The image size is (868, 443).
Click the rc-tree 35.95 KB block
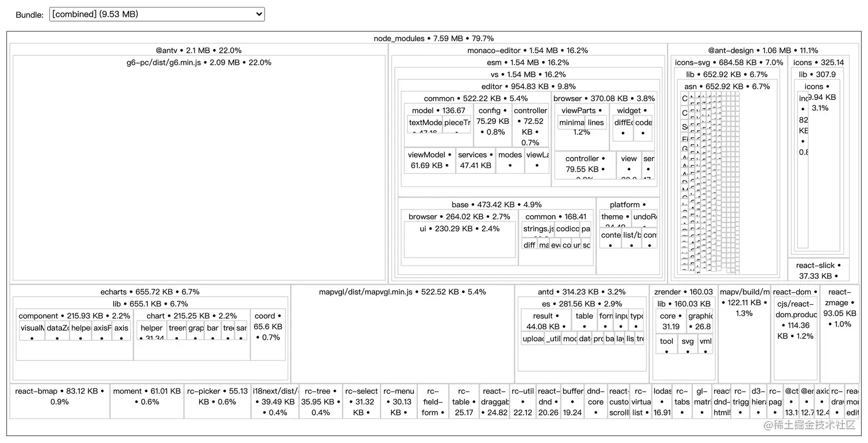320,401
